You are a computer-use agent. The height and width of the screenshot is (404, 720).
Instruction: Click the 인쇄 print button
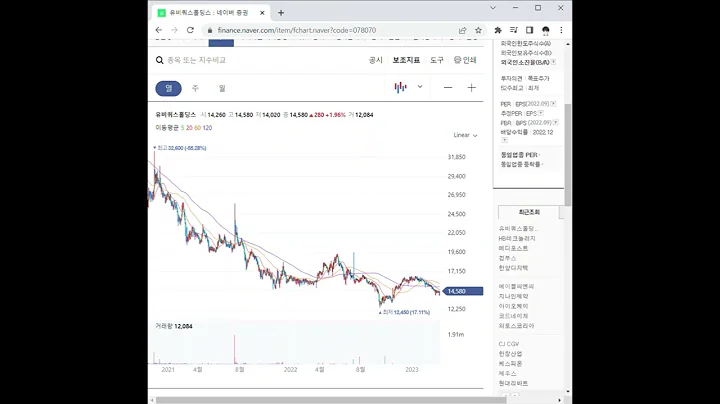[x=465, y=60]
